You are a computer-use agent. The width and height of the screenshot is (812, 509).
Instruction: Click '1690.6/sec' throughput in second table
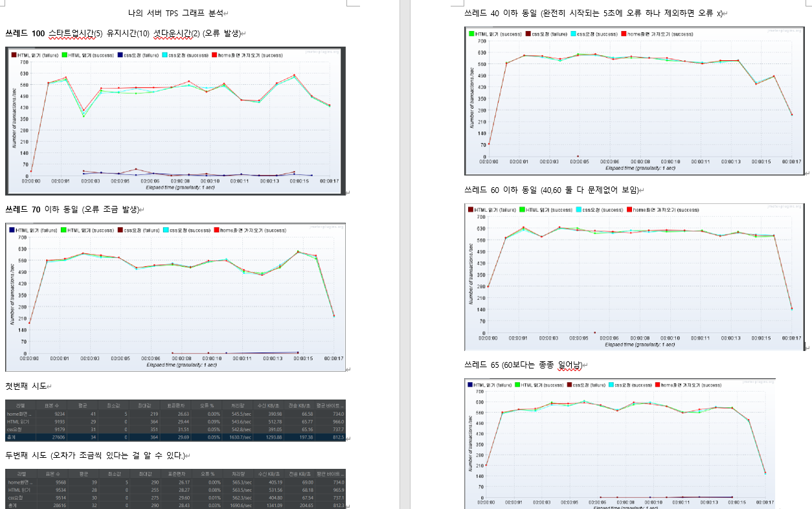coord(240,505)
